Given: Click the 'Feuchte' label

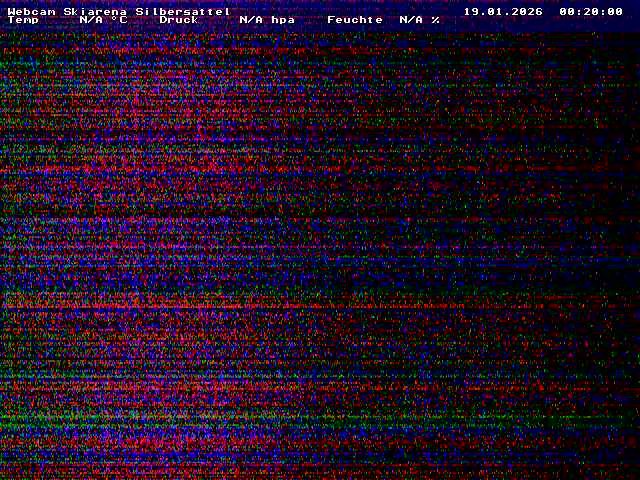Looking at the screenshot, I should click(355, 20).
